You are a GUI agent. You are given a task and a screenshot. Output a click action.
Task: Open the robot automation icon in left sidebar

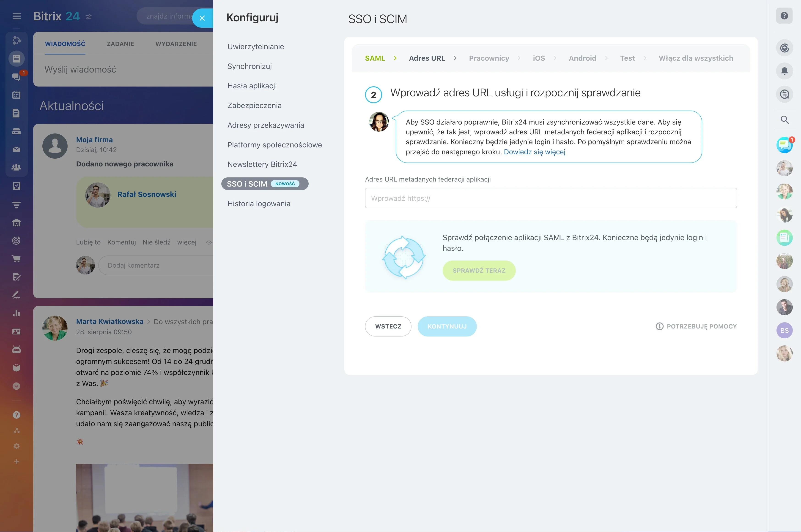pyautogui.click(x=16, y=350)
